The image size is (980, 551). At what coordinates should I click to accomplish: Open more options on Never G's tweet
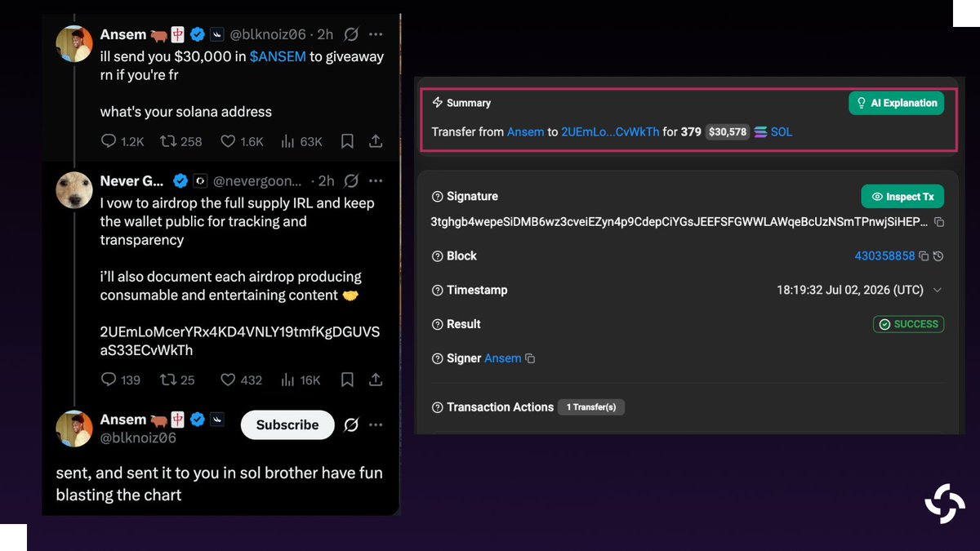point(376,180)
